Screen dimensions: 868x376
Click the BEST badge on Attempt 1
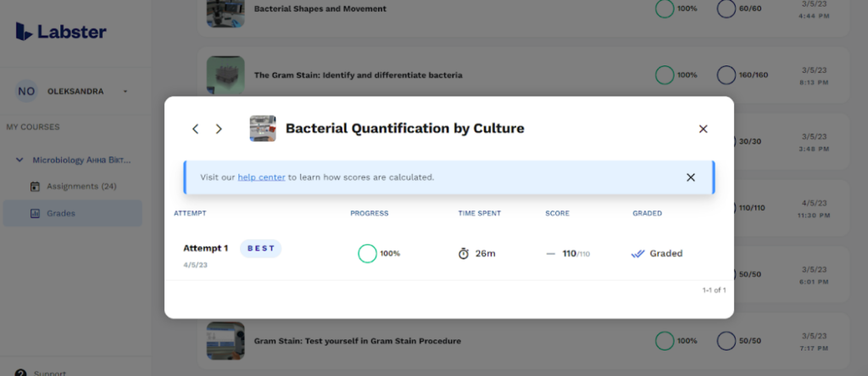[260, 249]
